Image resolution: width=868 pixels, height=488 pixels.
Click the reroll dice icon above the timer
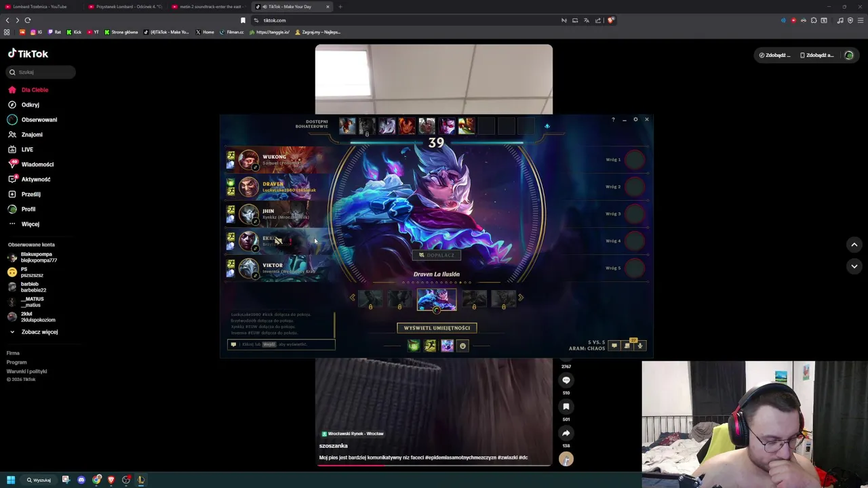547,126
